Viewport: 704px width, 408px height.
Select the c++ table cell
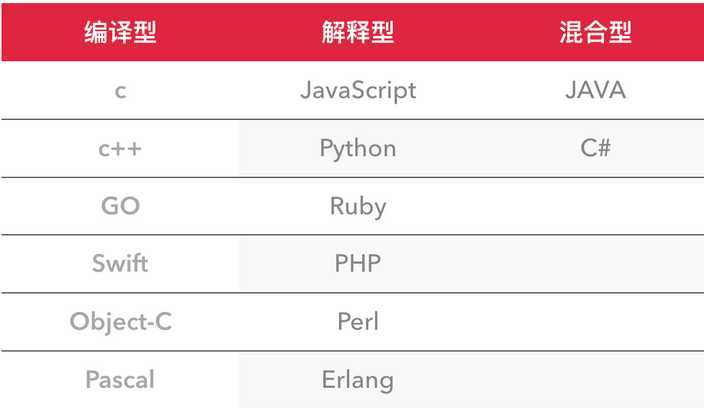[x=120, y=149]
